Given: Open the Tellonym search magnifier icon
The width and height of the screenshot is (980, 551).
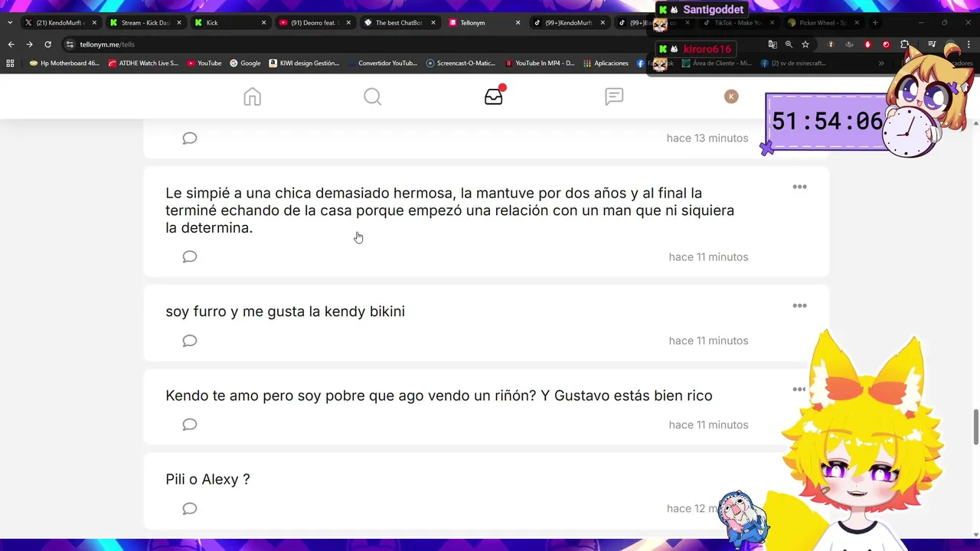Looking at the screenshot, I should click(372, 96).
